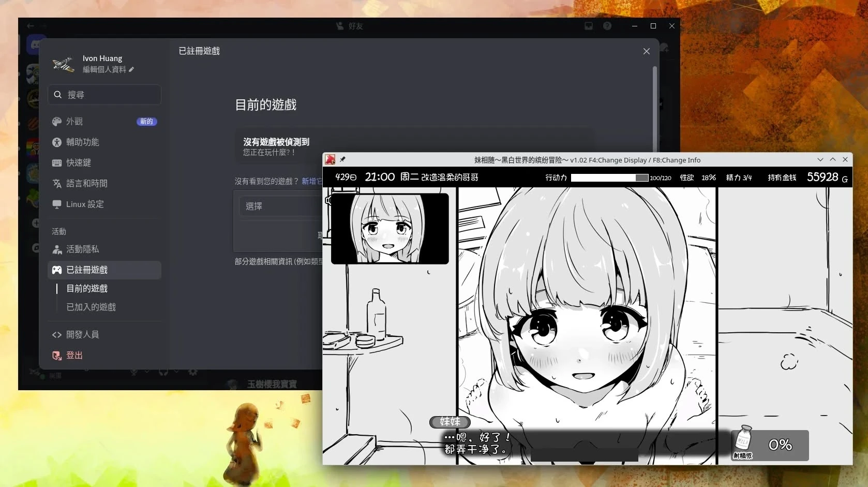868x487 pixels.
Task: Click the 0% gauge value
Action: click(780, 445)
